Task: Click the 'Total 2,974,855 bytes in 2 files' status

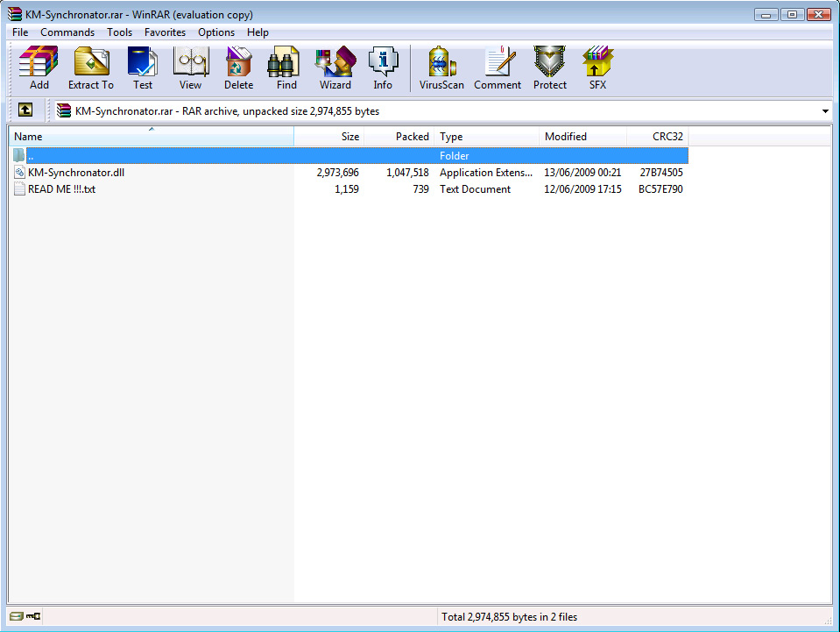Action: pos(510,617)
